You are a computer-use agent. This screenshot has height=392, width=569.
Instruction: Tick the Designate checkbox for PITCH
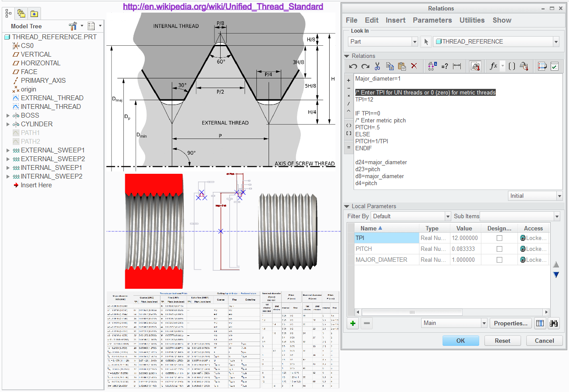(500, 249)
